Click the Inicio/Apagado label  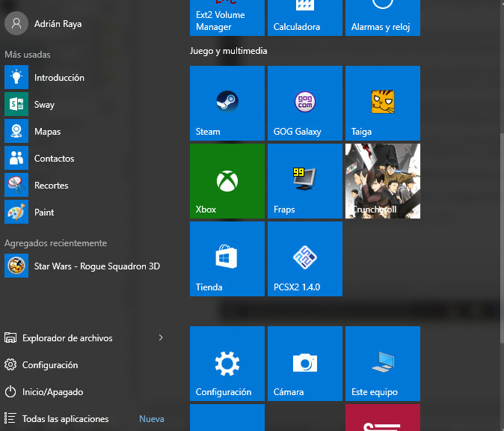pos(52,392)
